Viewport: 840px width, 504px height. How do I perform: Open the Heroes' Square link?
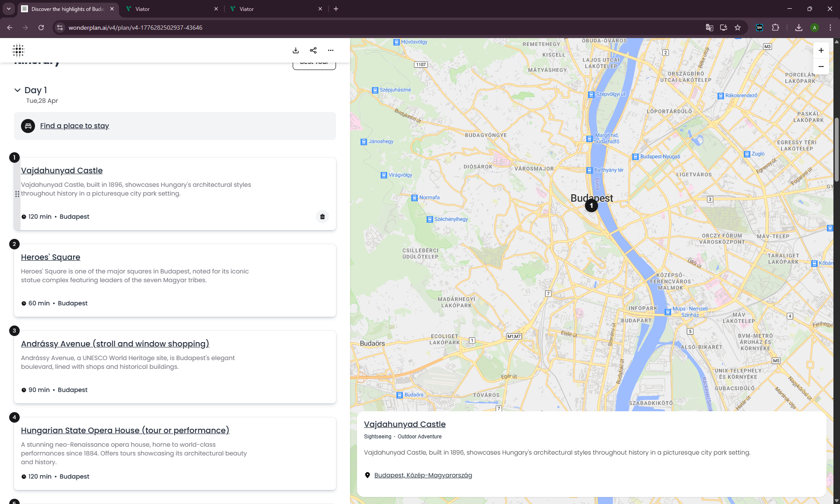pos(51,257)
